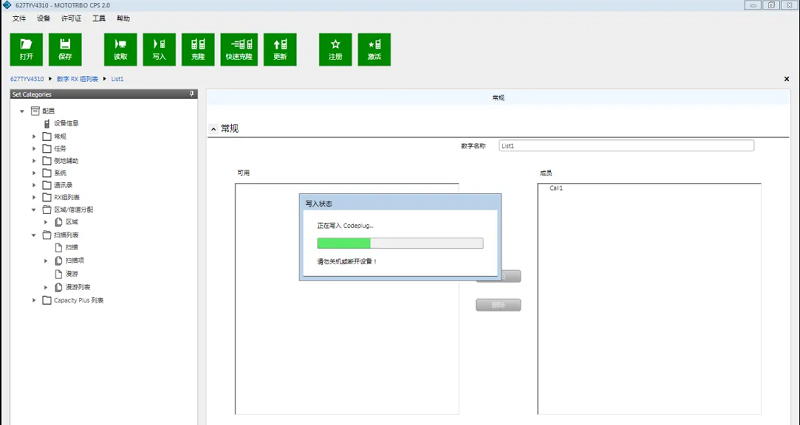Click the 保存 (Save) toolbar button
The height and width of the screenshot is (425, 800).
point(65,49)
